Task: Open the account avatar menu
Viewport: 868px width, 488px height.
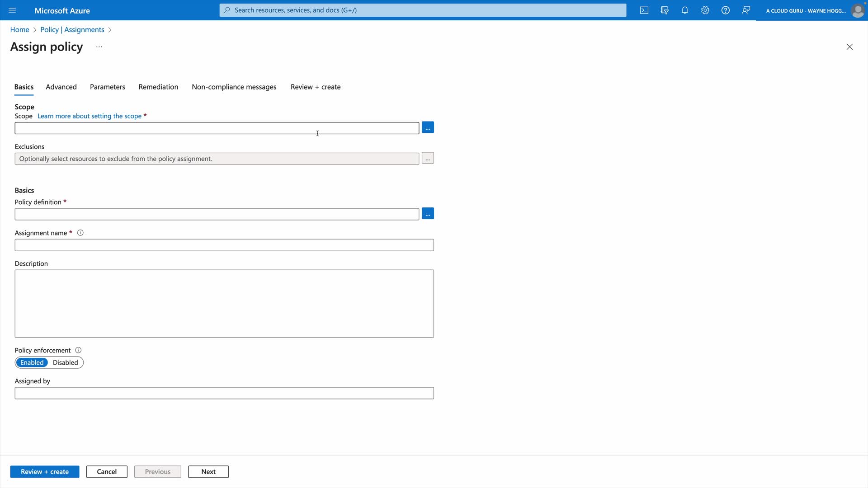Action: click(858, 10)
